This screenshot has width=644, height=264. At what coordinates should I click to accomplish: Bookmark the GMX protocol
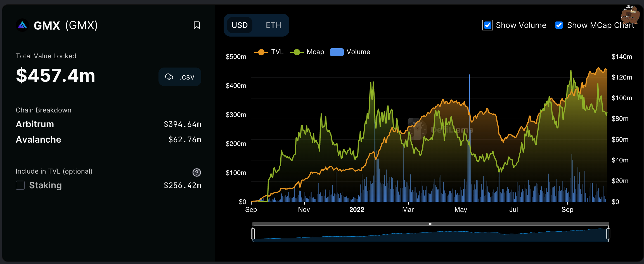pyautogui.click(x=197, y=25)
